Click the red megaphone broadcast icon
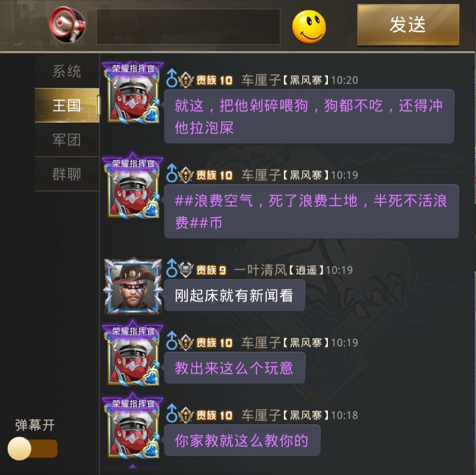 [x=67, y=25]
